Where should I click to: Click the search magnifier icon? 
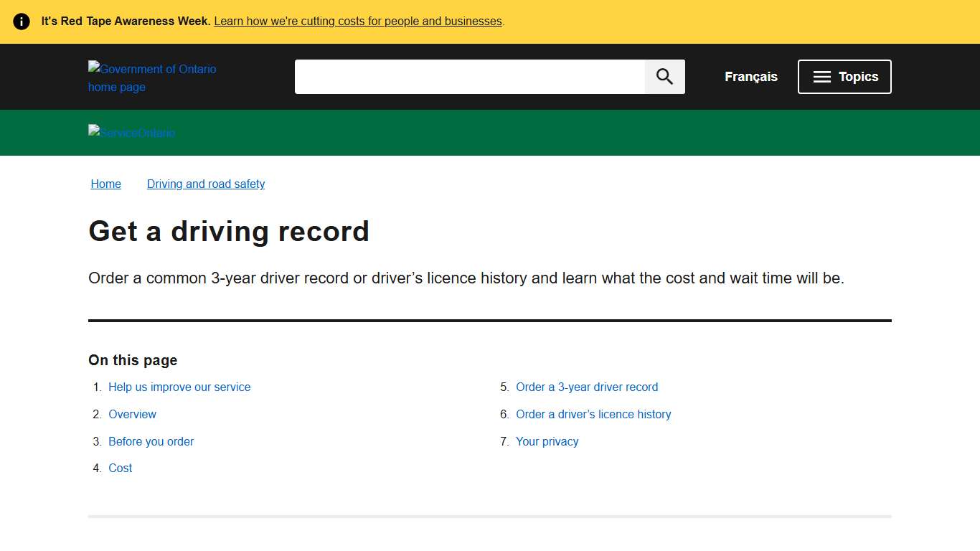(x=664, y=76)
